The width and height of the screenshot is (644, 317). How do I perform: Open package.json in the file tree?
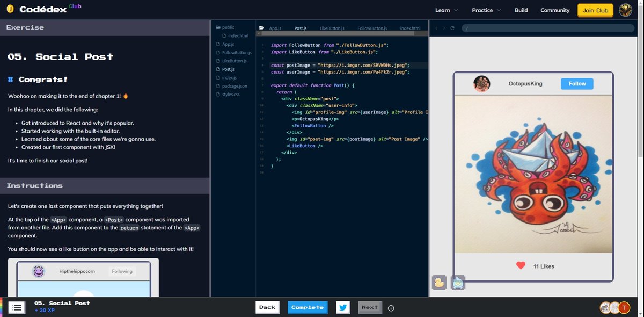[x=231, y=86]
